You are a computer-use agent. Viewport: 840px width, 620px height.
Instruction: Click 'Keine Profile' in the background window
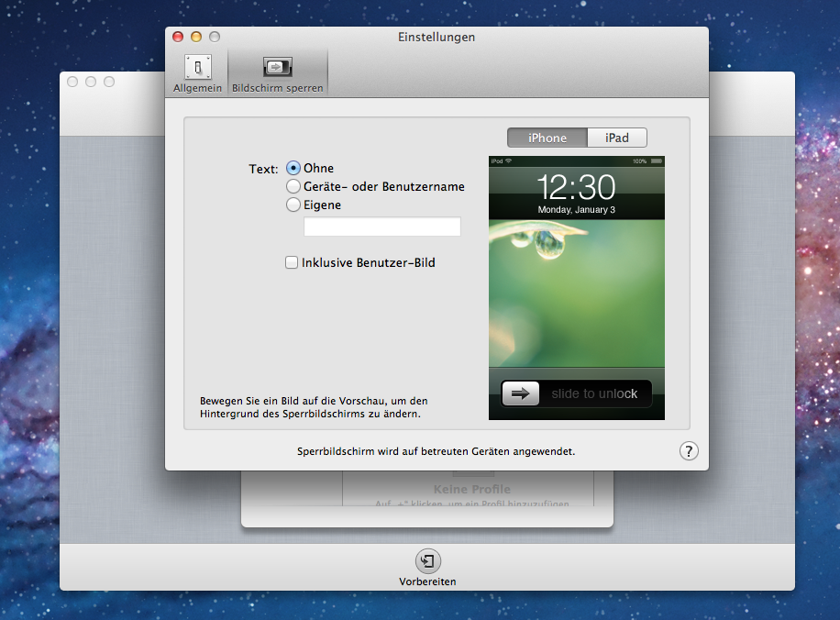click(472, 489)
